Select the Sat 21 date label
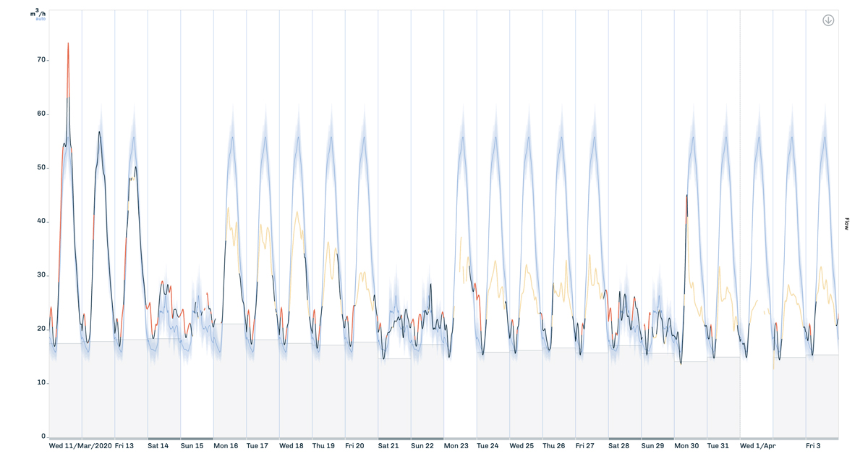Viewport: 868px width, 454px height. (x=388, y=446)
